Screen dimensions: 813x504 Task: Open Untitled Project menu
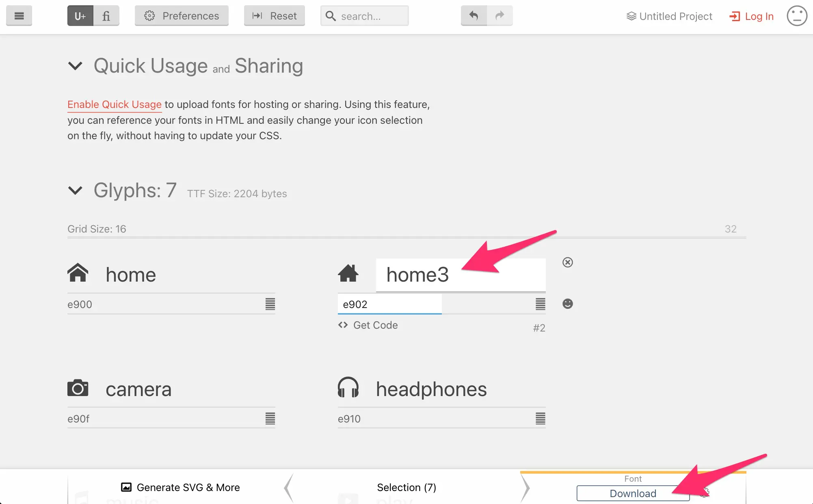[x=669, y=16]
